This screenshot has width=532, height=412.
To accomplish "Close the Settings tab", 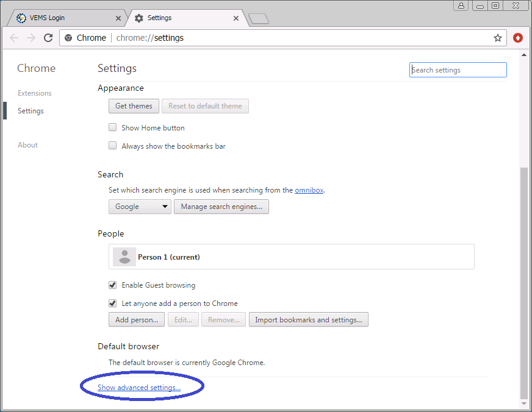I will tap(237, 18).
